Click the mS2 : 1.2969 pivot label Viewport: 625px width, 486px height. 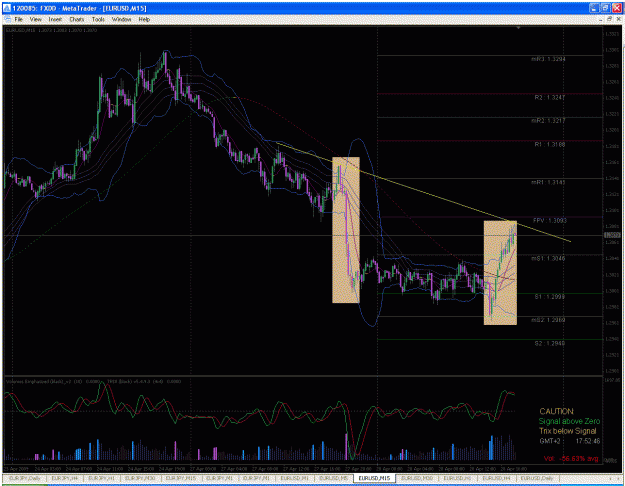coord(548,320)
